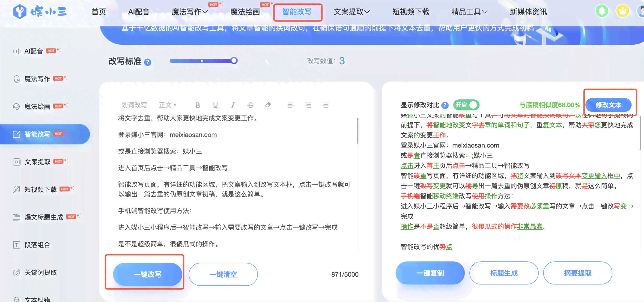Expand the 魔法写作 top menu
The image size is (644, 302).
[190, 12]
